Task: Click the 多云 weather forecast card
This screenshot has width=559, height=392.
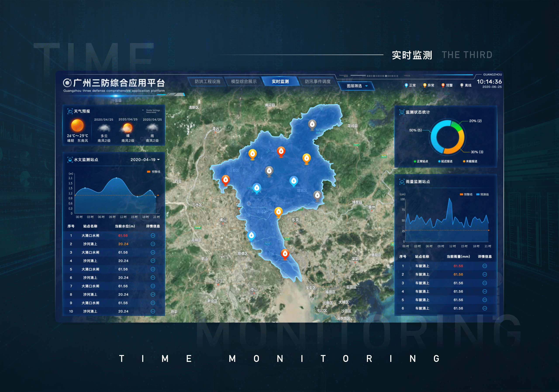Action: click(x=104, y=130)
